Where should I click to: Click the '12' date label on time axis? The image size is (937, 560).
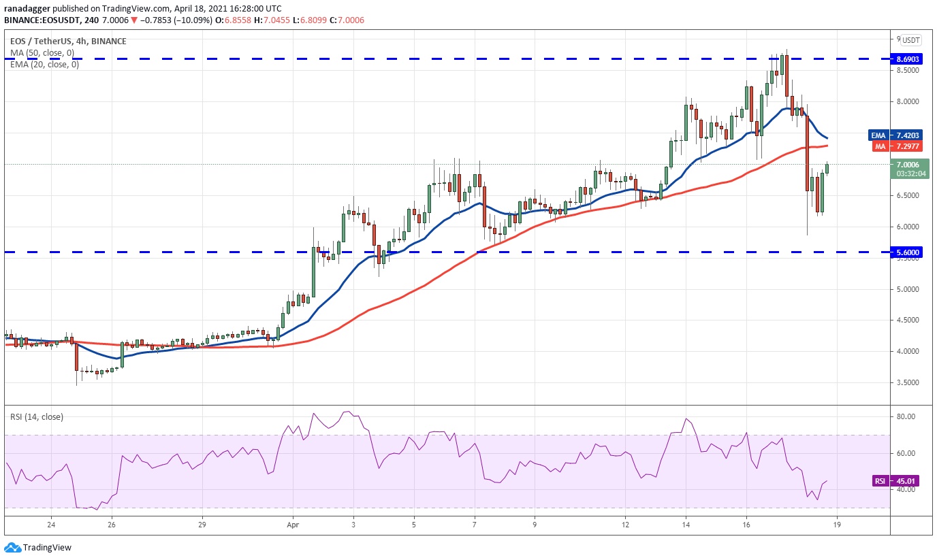pyautogui.click(x=625, y=525)
